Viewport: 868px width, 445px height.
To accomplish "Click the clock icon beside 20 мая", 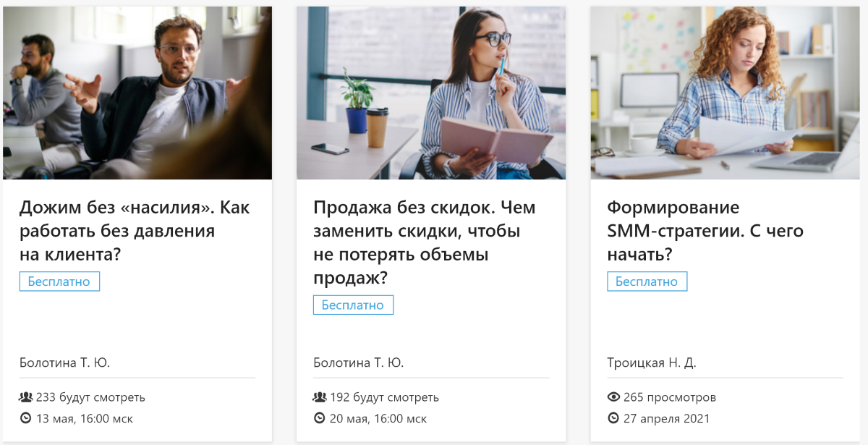I will coord(320,418).
